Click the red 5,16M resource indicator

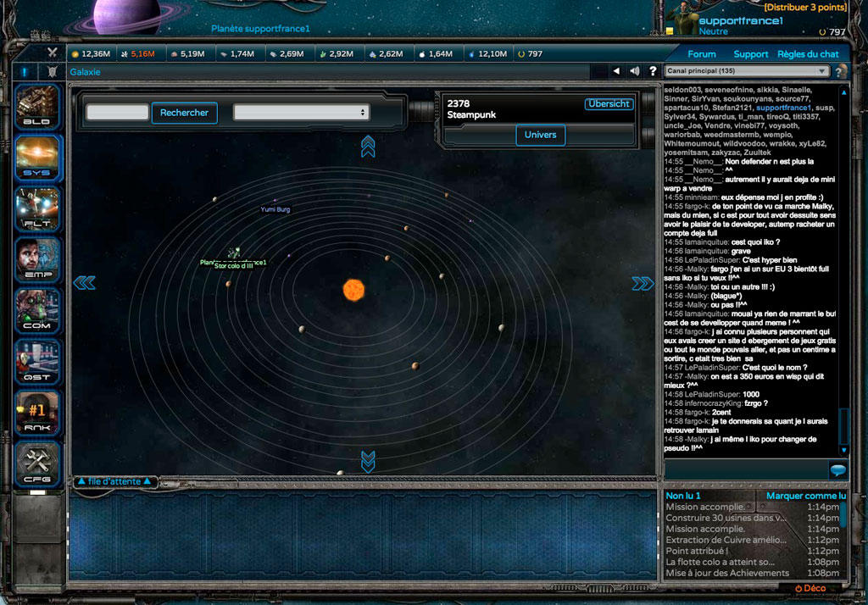138,53
